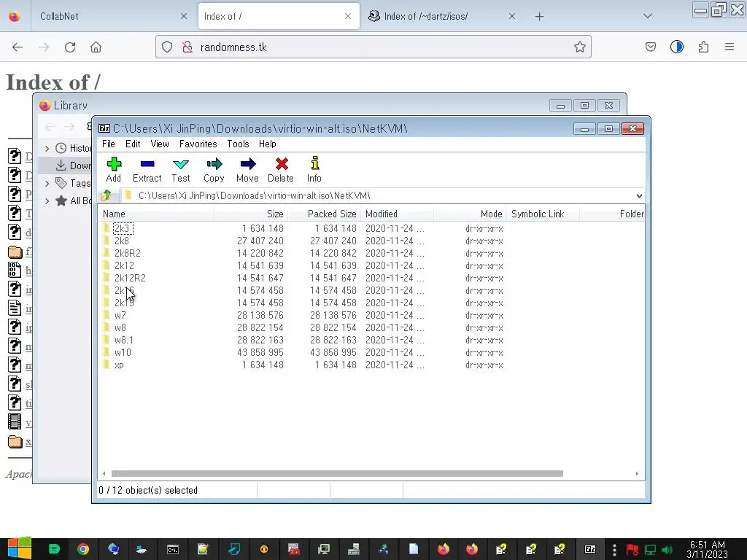Select the 2k12 folder

(124, 265)
